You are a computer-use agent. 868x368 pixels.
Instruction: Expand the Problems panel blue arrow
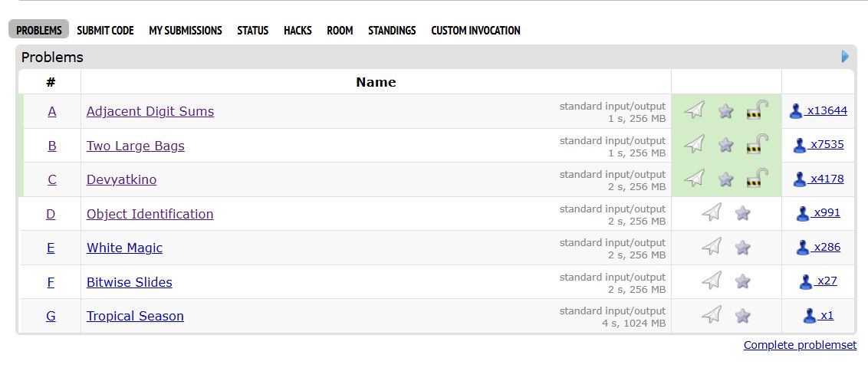[x=845, y=57]
